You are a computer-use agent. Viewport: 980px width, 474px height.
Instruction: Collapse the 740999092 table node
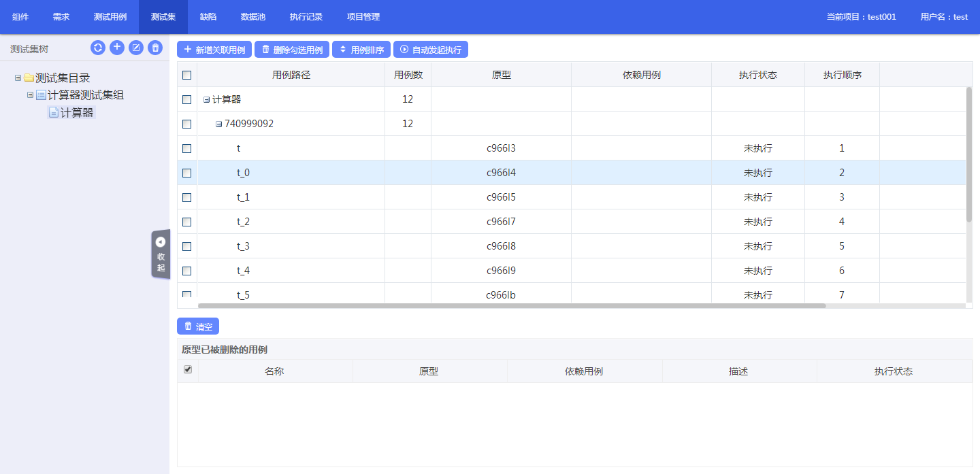[x=218, y=124]
